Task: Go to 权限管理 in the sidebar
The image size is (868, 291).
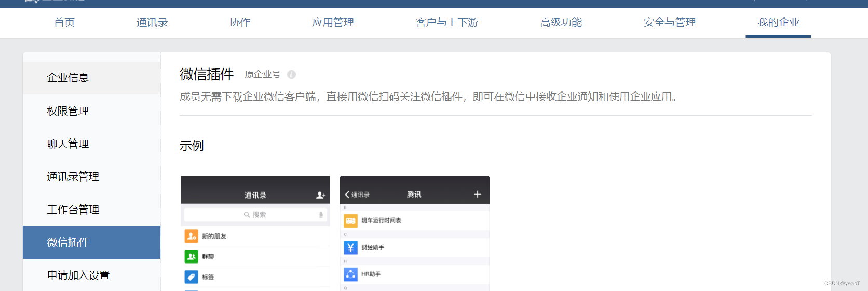Action: point(91,111)
